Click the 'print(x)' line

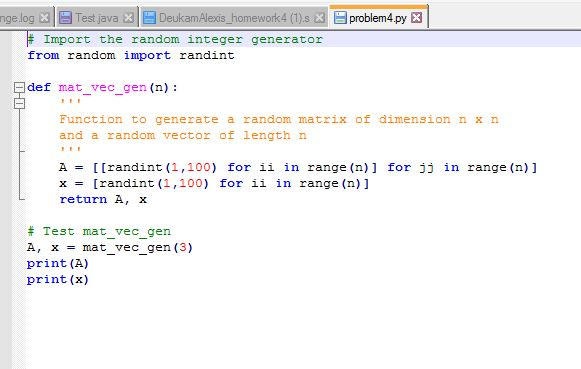point(58,279)
